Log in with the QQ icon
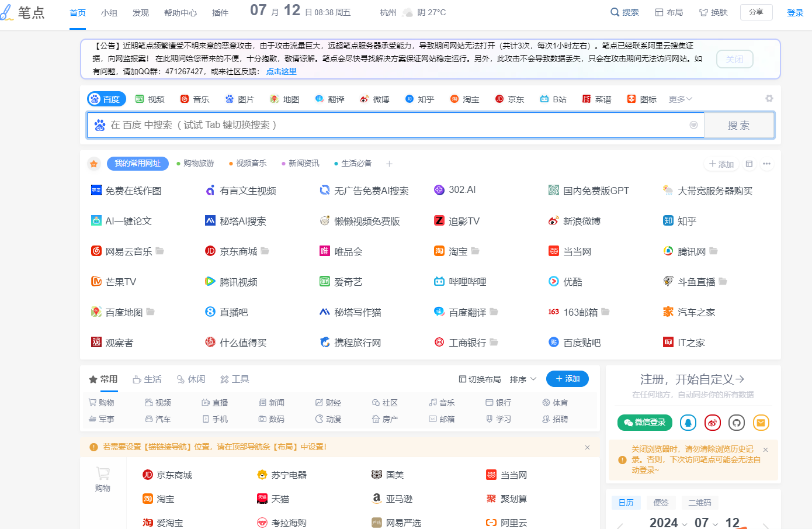Image resolution: width=812 pixels, height=529 pixels. point(688,423)
